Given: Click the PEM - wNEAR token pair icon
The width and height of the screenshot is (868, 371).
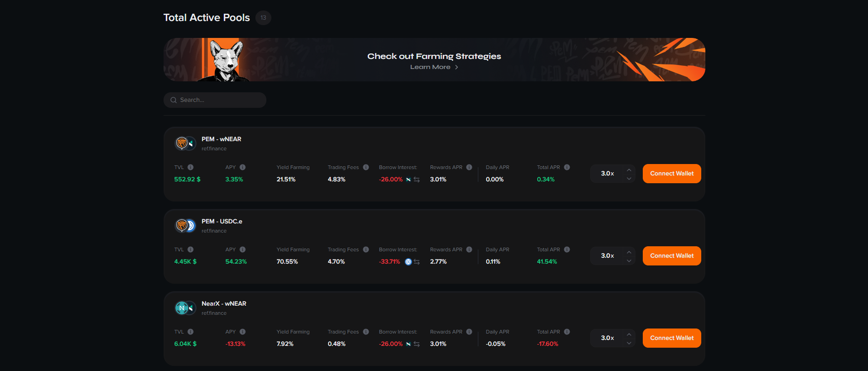Looking at the screenshot, I should tap(185, 143).
